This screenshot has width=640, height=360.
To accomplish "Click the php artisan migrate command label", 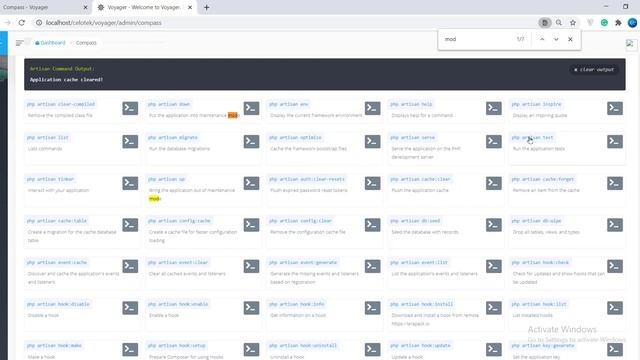I will (173, 138).
